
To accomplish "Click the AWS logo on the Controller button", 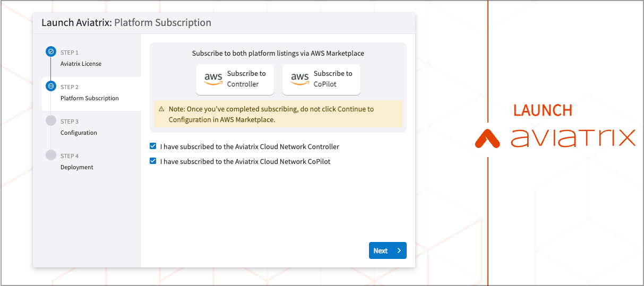I will 213,79.
